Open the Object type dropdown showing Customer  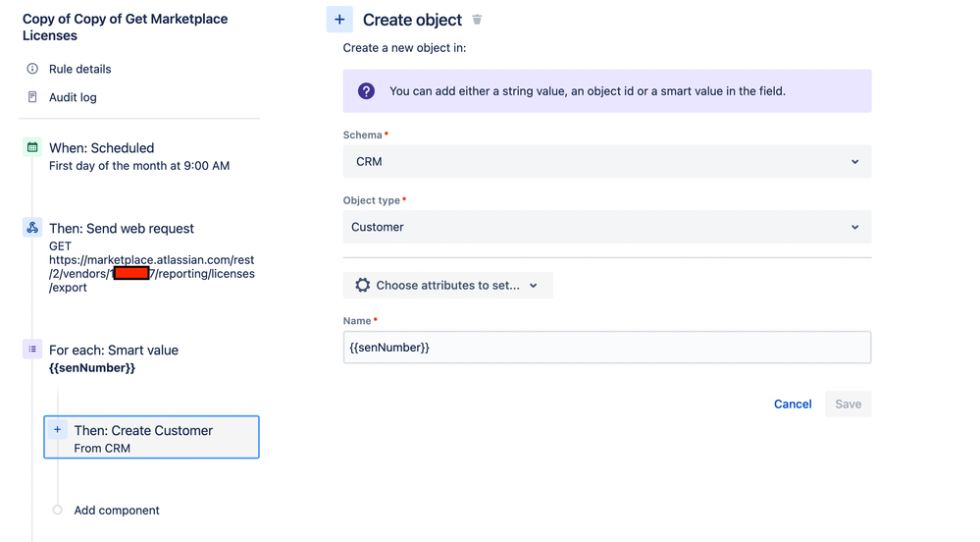point(607,227)
